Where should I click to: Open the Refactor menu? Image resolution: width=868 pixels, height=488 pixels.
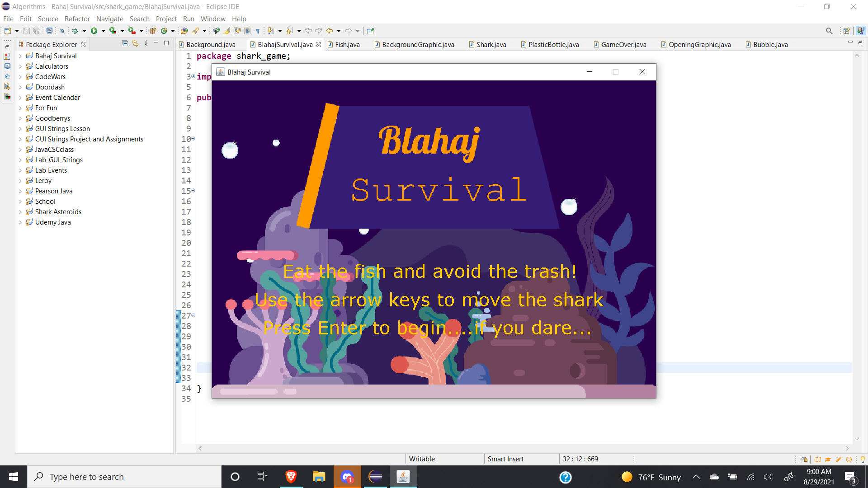[x=77, y=19]
